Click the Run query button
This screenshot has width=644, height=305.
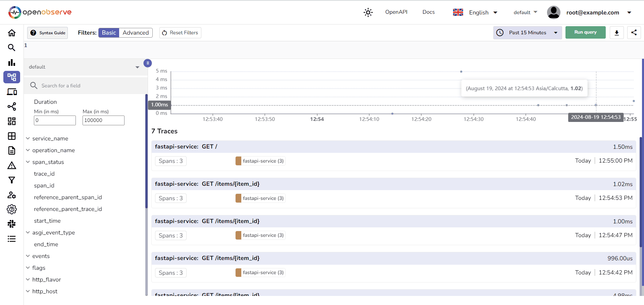click(x=585, y=32)
